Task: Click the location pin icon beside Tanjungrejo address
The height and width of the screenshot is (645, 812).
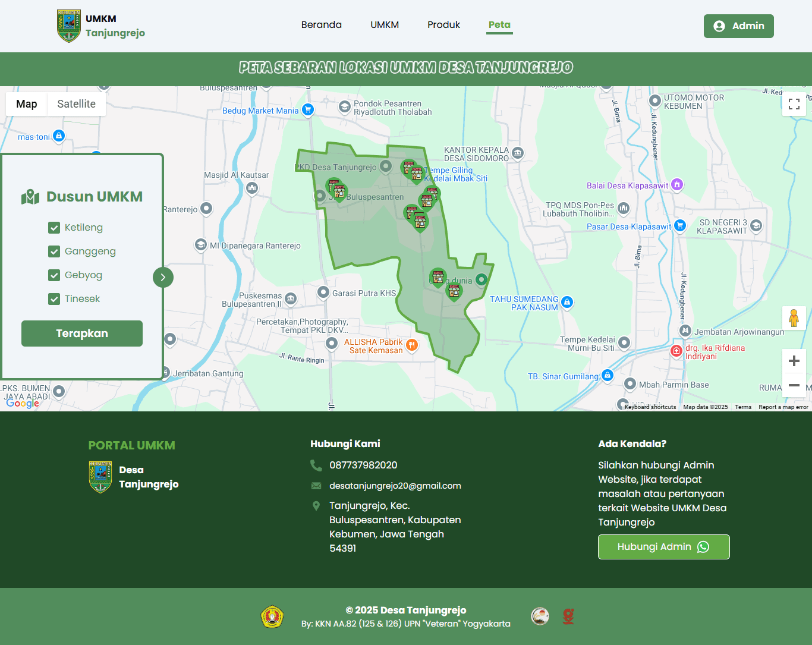Action: coord(316,505)
